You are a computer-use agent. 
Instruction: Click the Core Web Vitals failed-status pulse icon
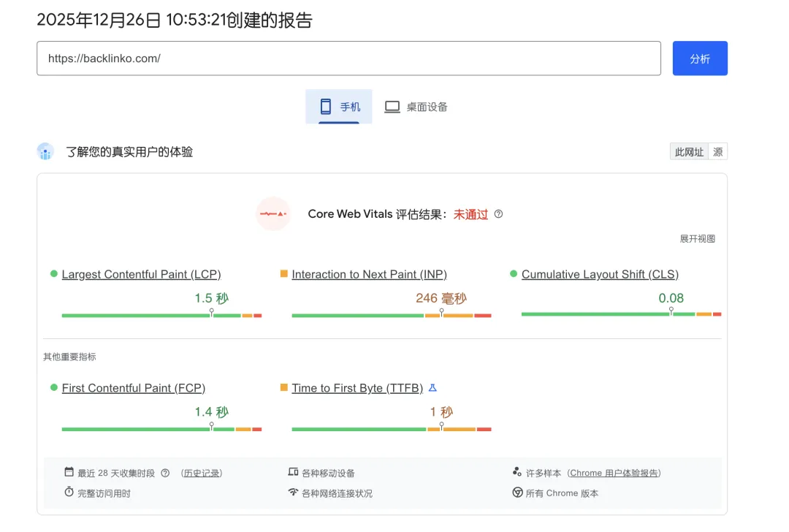(273, 214)
